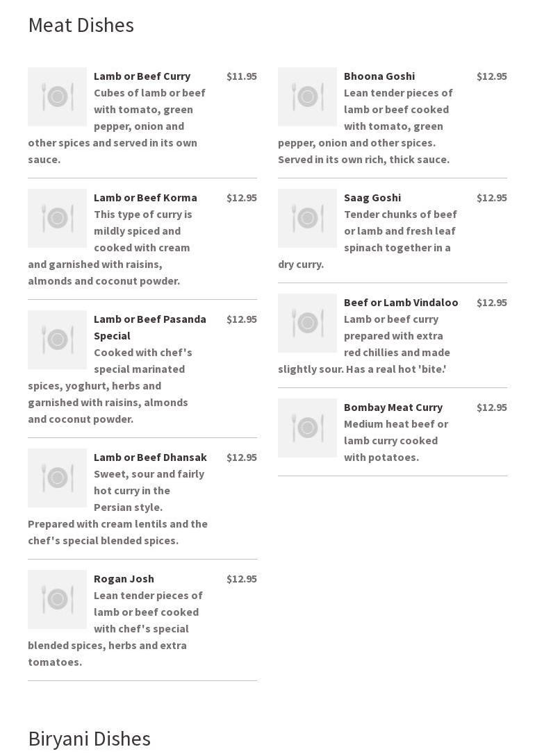Image resolution: width=535 pixels, height=756 pixels.
Task: Choose the Saag Goshi dish name
Action: click(372, 197)
